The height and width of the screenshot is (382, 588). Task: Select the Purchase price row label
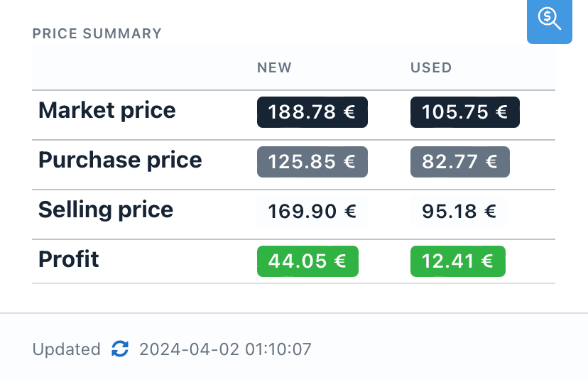[x=120, y=160]
